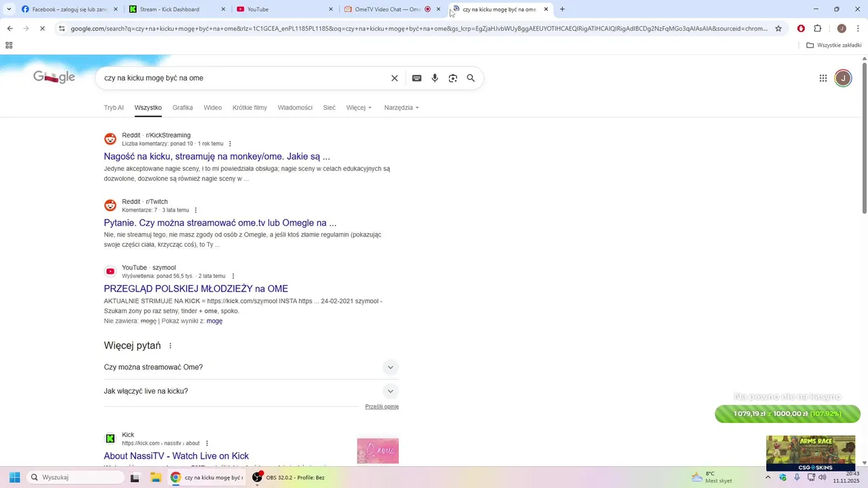Open OBS 32.0.2 from the taskbar
Image resolution: width=868 pixels, height=488 pixels.
[x=290, y=477]
